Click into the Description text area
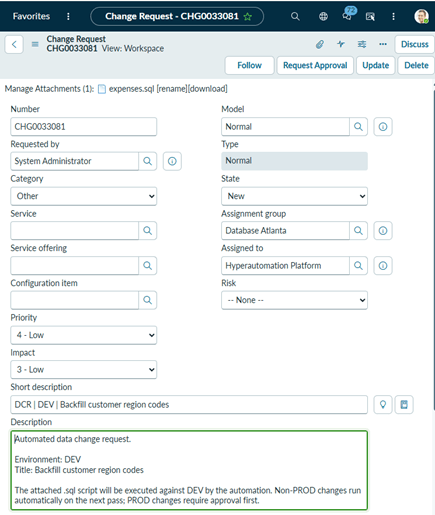Screen dimensions: 435x515 pyautogui.click(x=189, y=470)
